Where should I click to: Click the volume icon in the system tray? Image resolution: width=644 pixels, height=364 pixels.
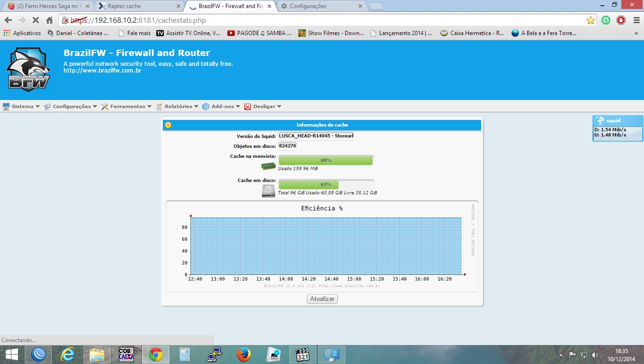click(x=595, y=355)
